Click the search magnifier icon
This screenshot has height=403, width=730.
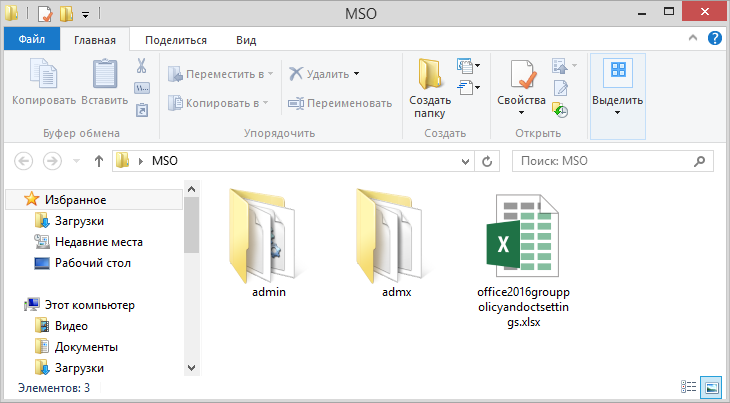pos(699,161)
